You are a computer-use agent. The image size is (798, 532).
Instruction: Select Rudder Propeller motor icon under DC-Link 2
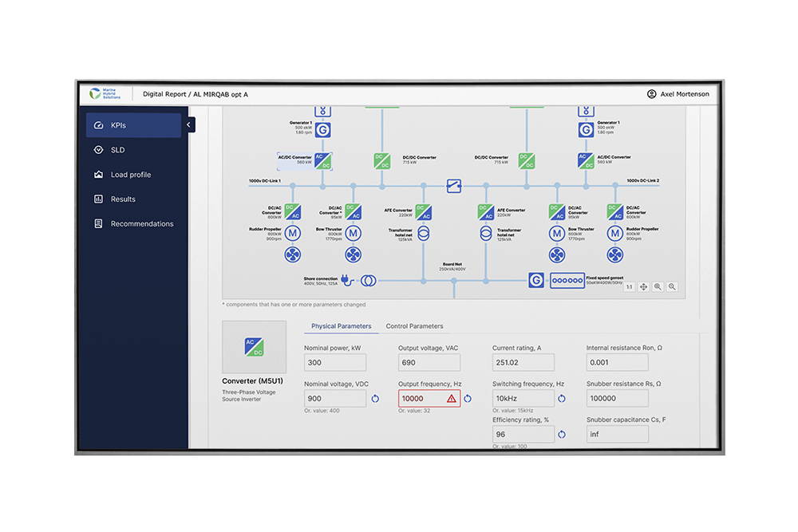(x=615, y=234)
